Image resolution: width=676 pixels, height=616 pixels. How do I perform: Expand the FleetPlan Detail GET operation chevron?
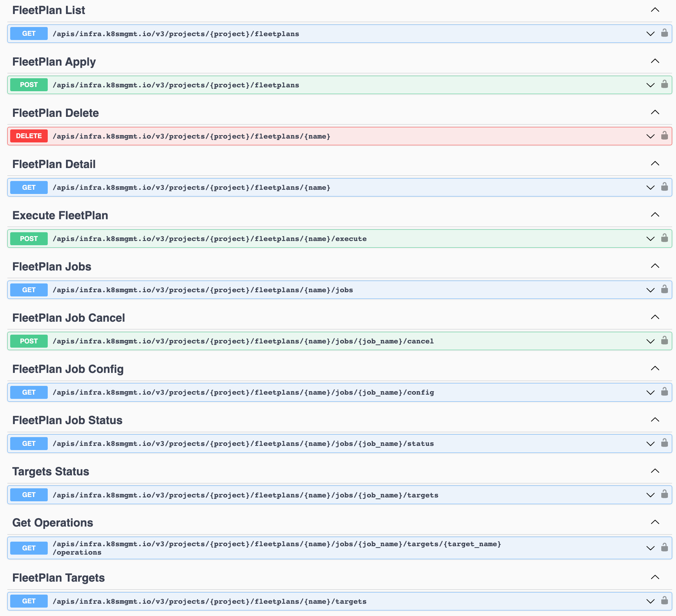[x=650, y=188]
